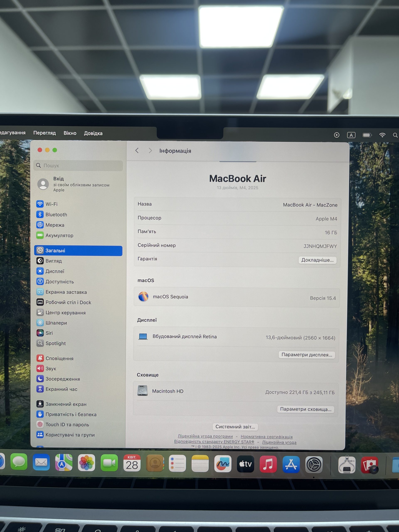Open Photo Booth in the Dock
The height and width of the screenshot is (532, 399).
370,465
